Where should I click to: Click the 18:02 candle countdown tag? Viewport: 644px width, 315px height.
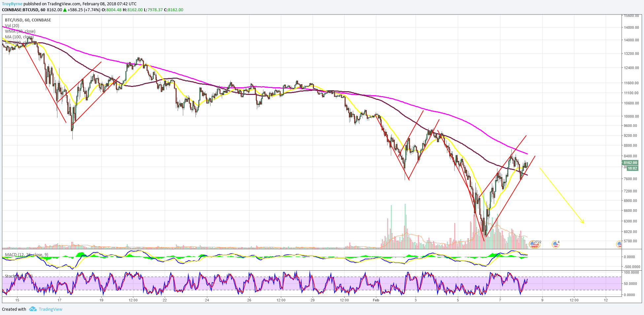click(x=632, y=168)
